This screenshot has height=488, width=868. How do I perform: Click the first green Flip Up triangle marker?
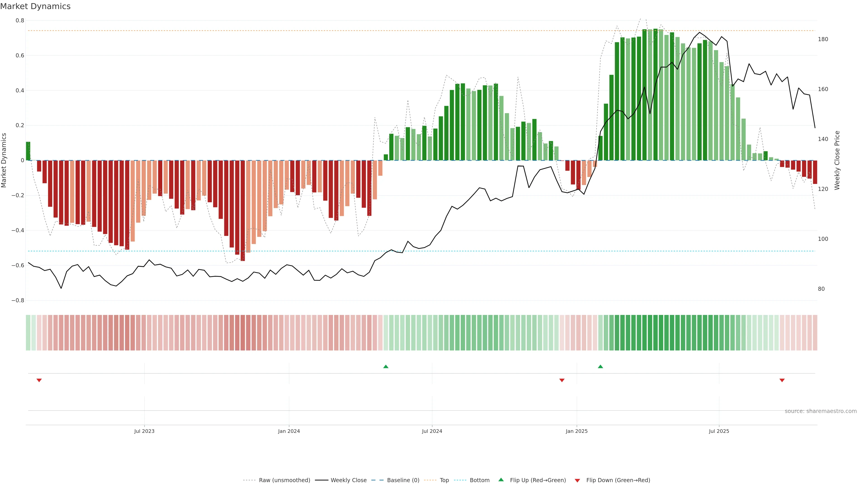click(386, 366)
